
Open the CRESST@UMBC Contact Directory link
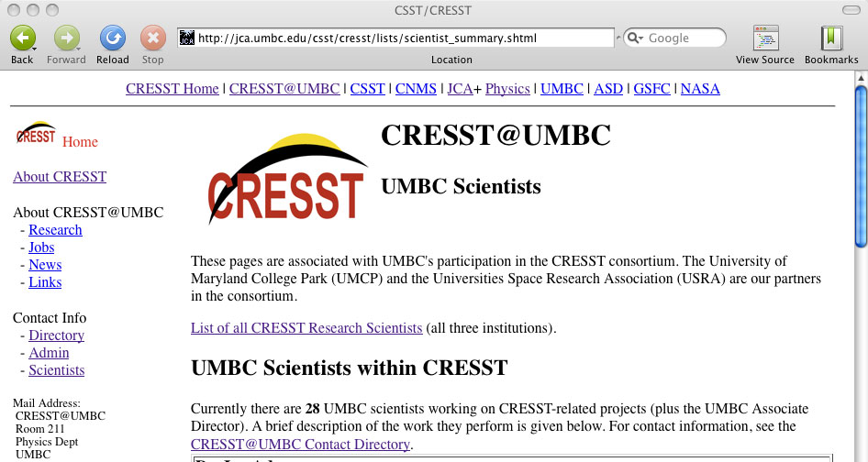301,445
